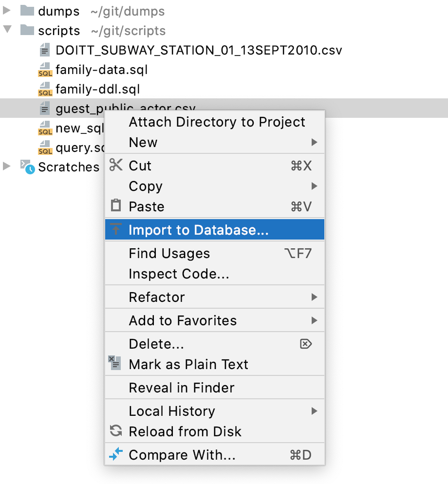Select the scripts folder name
This screenshot has height=484, width=448.
point(59,31)
